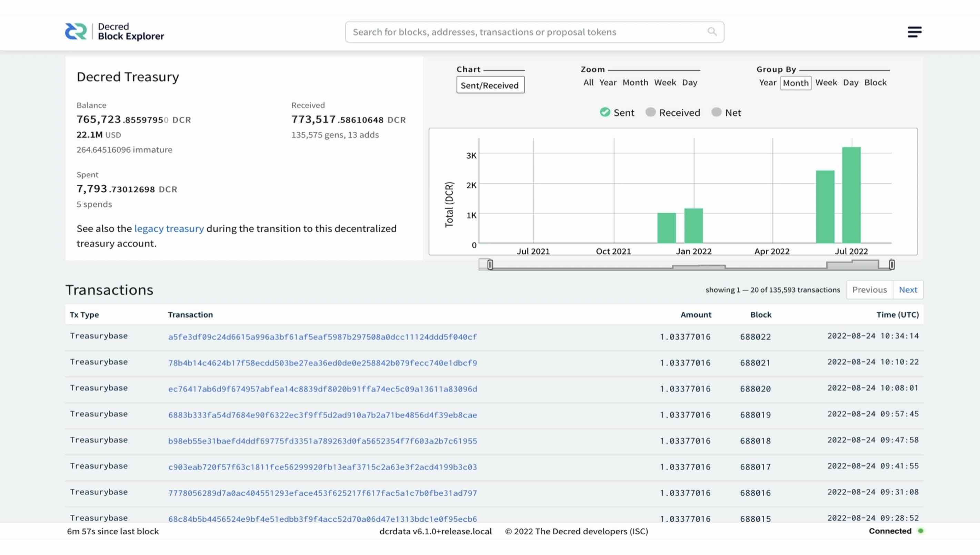
Task: Open transaction a5fe3df09c24… hash link
Action: (x=322, y=337)
